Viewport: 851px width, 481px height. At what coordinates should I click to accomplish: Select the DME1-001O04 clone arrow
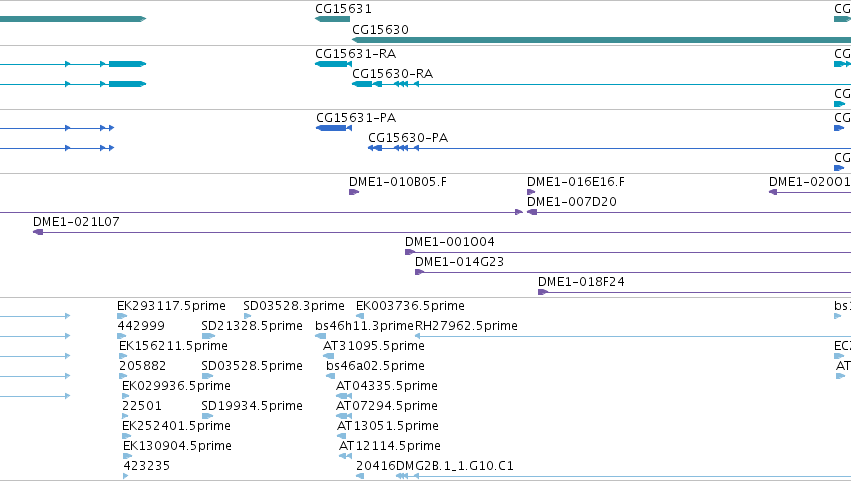(410, 252)
